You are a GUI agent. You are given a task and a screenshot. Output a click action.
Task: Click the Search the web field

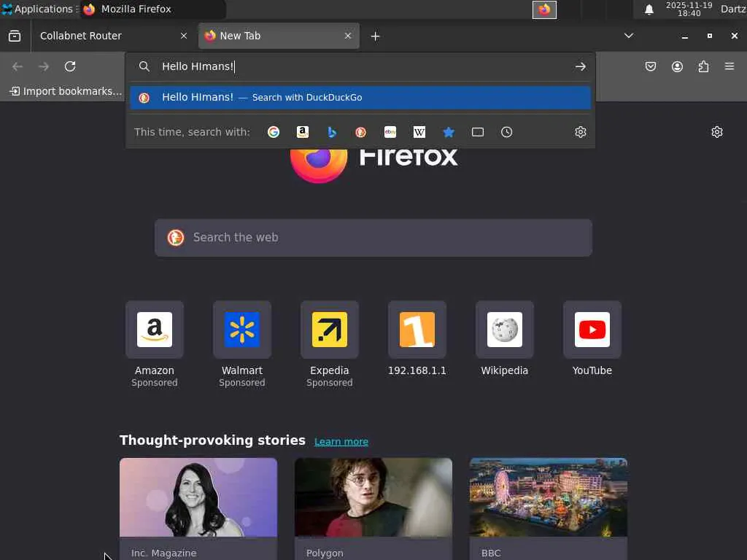(373, 238)
